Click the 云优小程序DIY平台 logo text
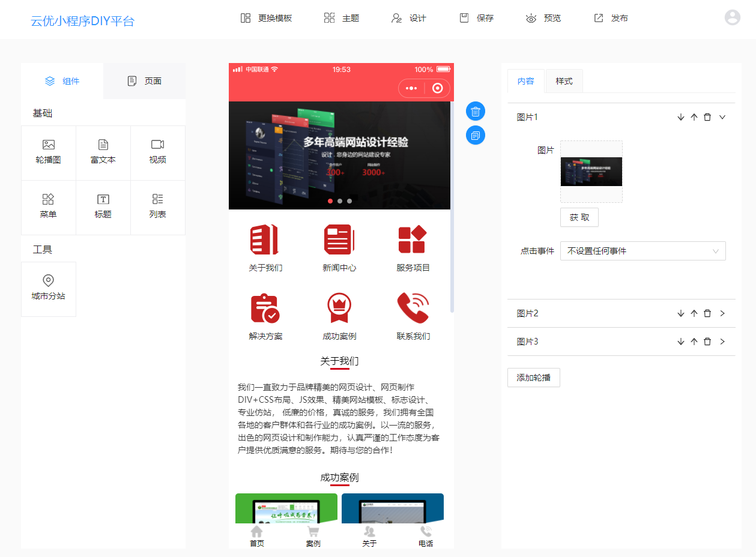The width and height of the screenshot is (756, 557). tap(83, 22)
